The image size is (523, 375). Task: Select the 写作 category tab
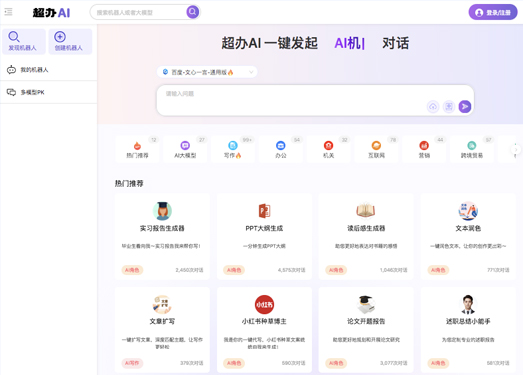233,149
